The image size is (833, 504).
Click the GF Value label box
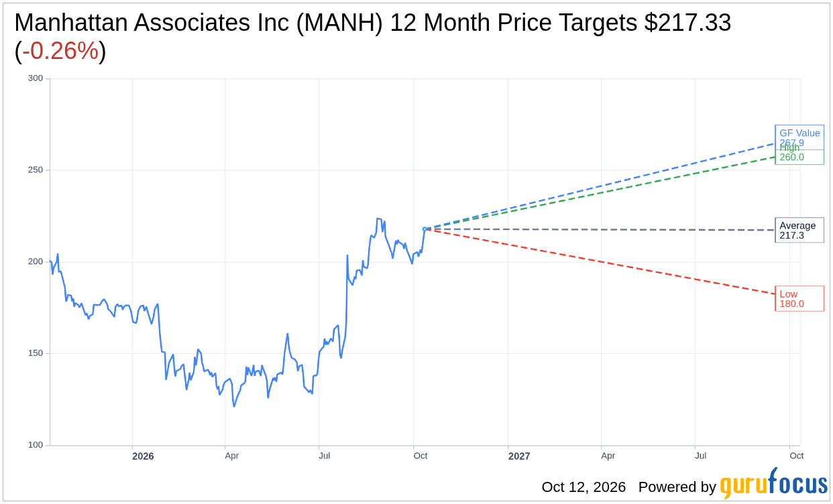(799, 137)
